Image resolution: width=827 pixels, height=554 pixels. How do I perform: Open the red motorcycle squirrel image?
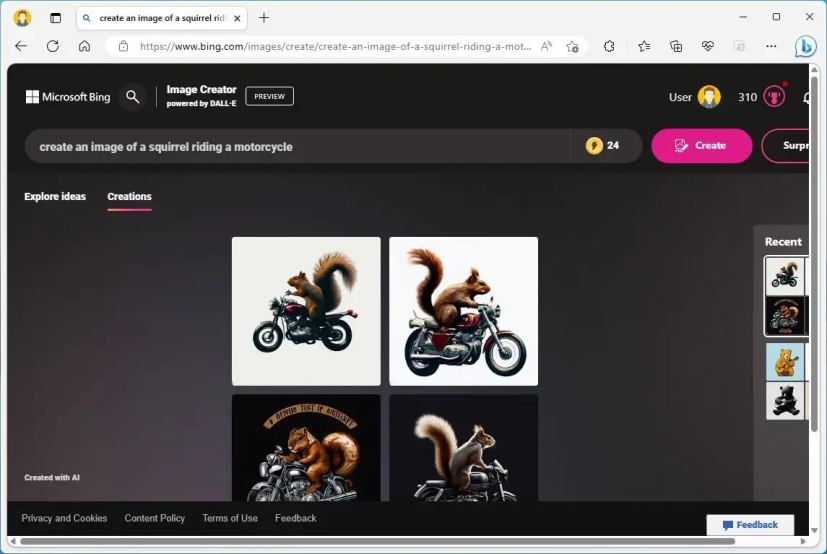464,311
